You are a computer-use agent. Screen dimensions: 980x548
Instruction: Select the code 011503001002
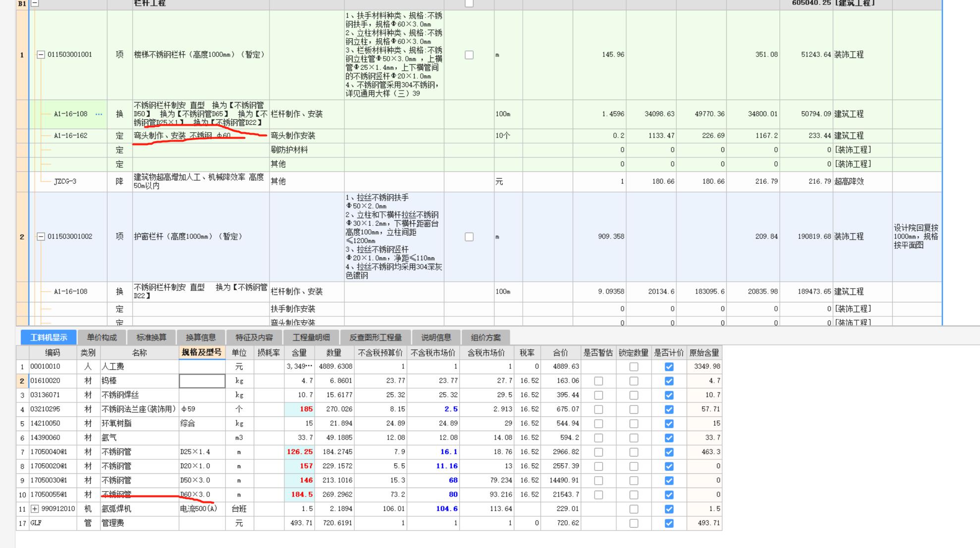(x=70, y=237)
